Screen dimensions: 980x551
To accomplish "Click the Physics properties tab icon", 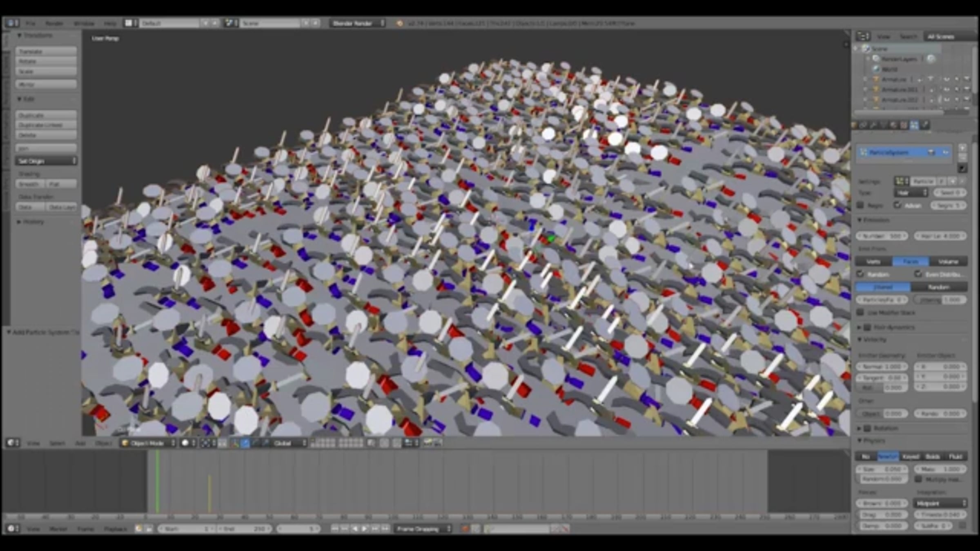I will pos(925,125).
